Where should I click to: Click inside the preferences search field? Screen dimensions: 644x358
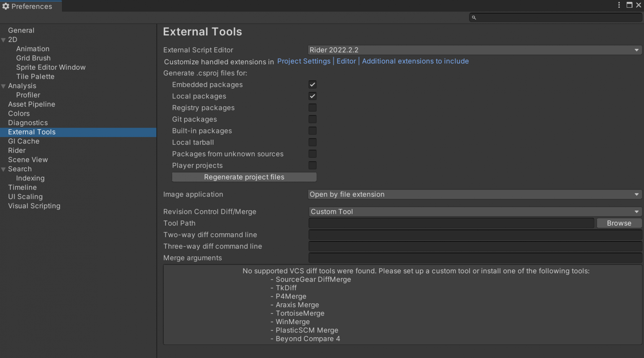click(x=555, y=17)
